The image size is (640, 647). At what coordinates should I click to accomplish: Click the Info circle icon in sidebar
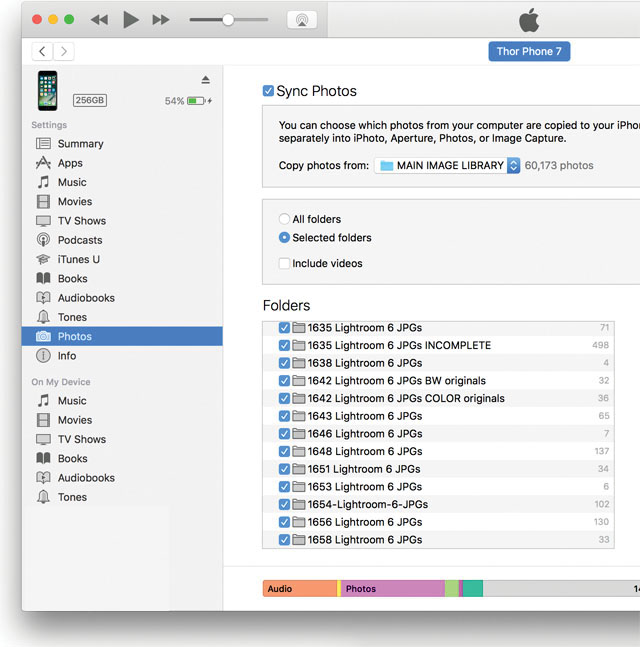43,356
